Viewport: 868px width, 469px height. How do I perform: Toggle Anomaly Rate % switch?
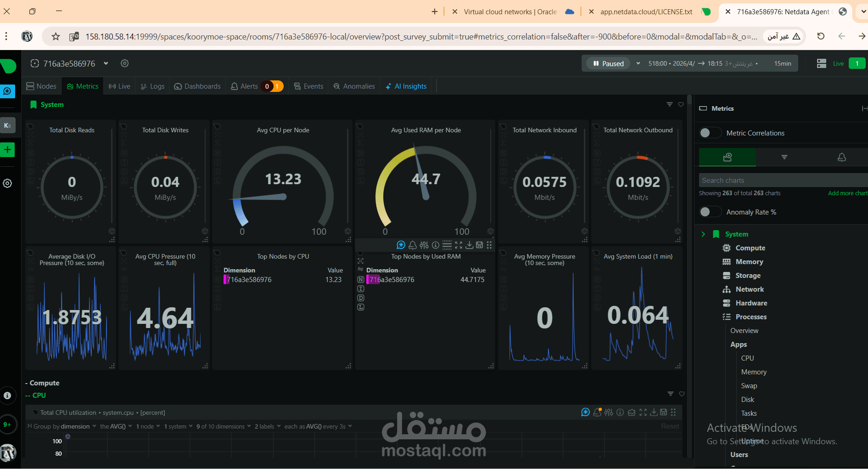tap(710, 212)
